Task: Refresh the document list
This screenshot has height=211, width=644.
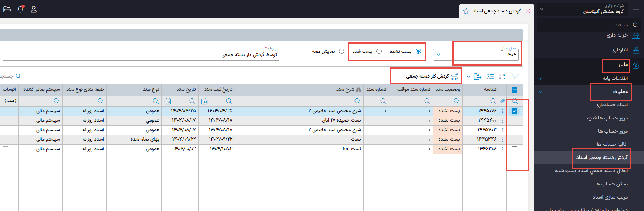Action: click(x=502, y=77)
